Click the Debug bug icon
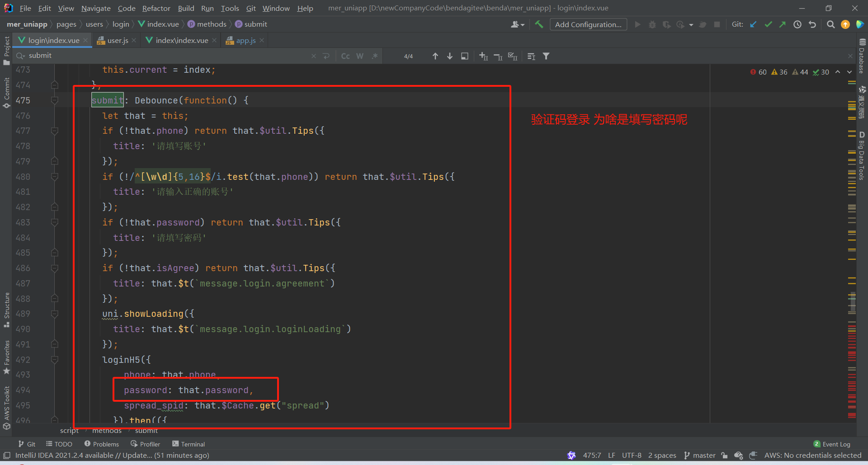Screen dimensions: 868x465 pos(652,24)
